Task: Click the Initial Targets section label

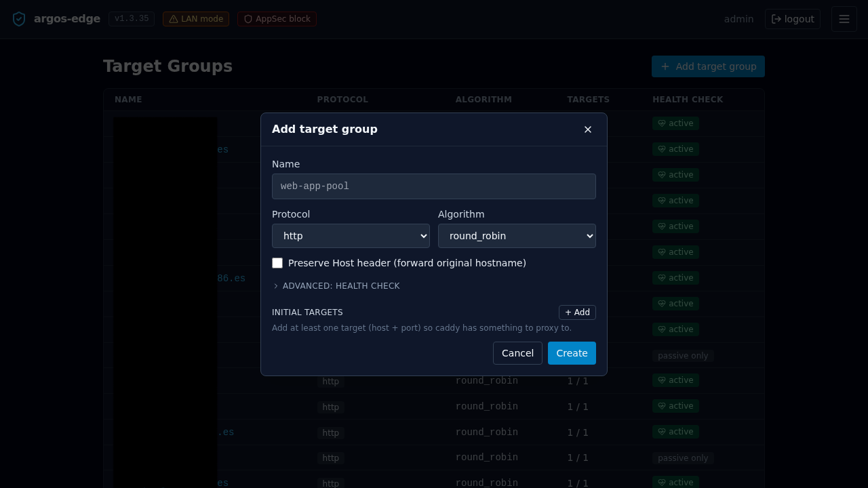Action: pos(307,312)
